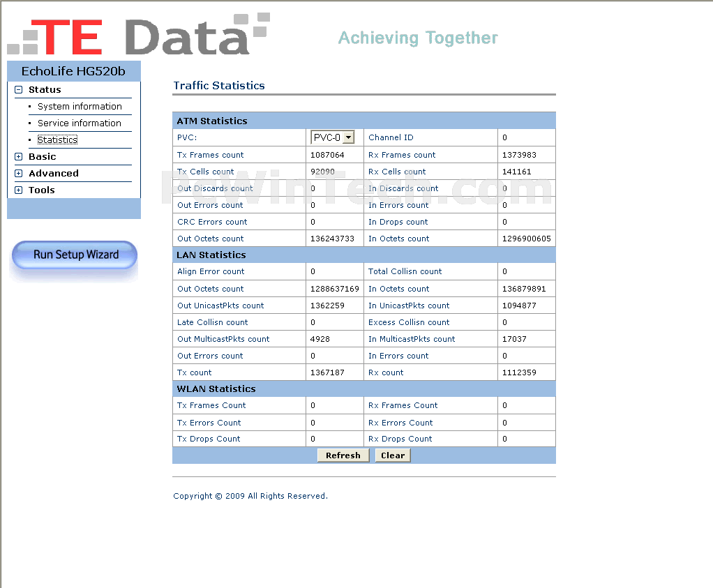Click the Status menu heading

tap(45, 89)
